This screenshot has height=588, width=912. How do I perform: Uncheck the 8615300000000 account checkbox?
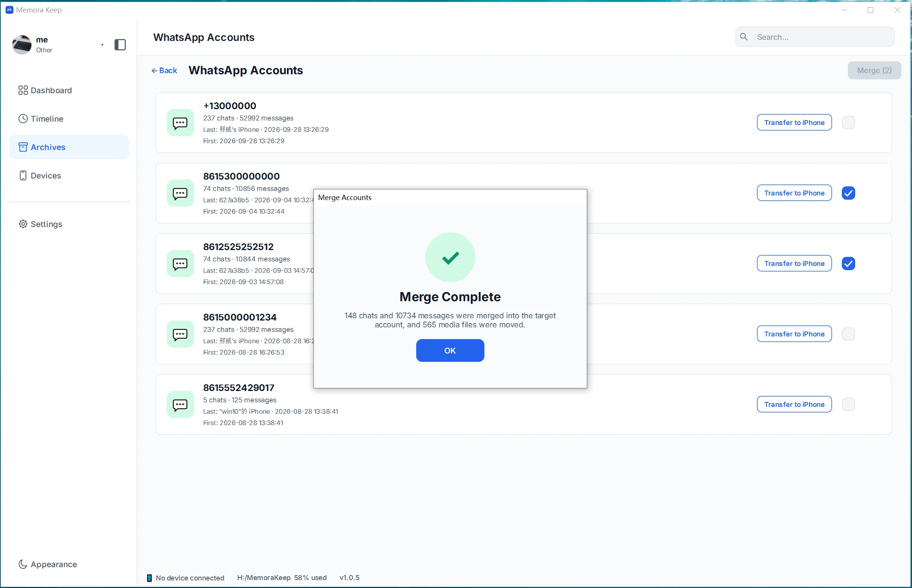click(x=848, y=193)
